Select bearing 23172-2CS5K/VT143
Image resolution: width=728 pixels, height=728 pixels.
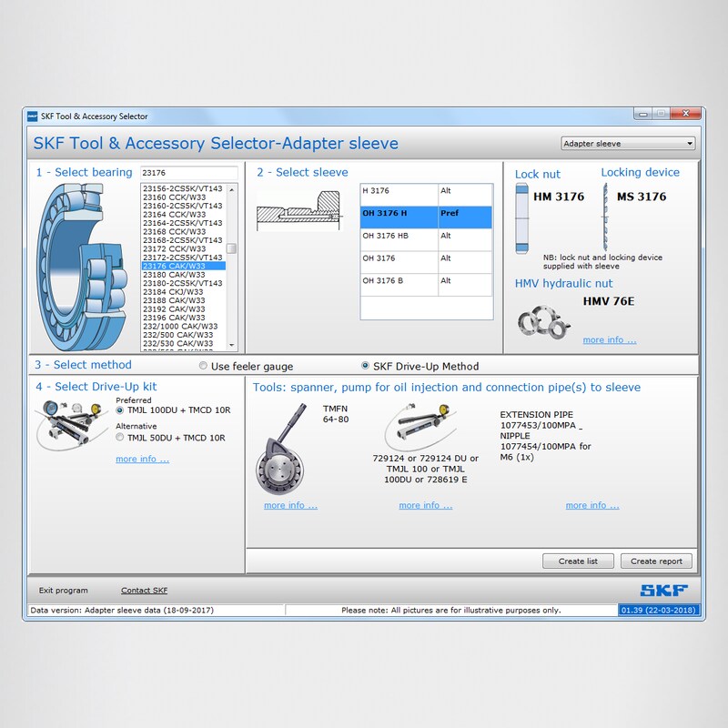183,258
